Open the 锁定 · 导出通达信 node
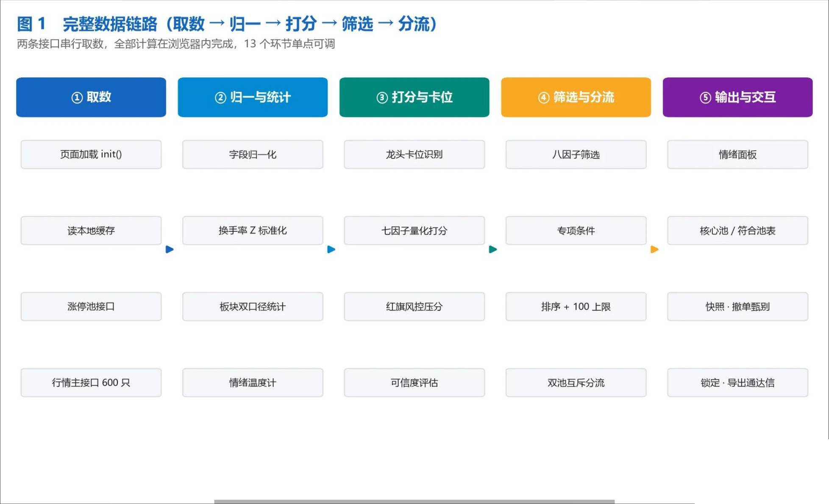 (737, 382)
